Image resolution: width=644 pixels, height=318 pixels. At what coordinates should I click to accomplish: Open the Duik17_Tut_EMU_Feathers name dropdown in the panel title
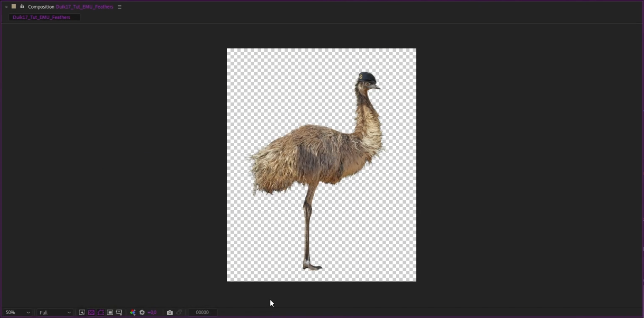[85, 7]
